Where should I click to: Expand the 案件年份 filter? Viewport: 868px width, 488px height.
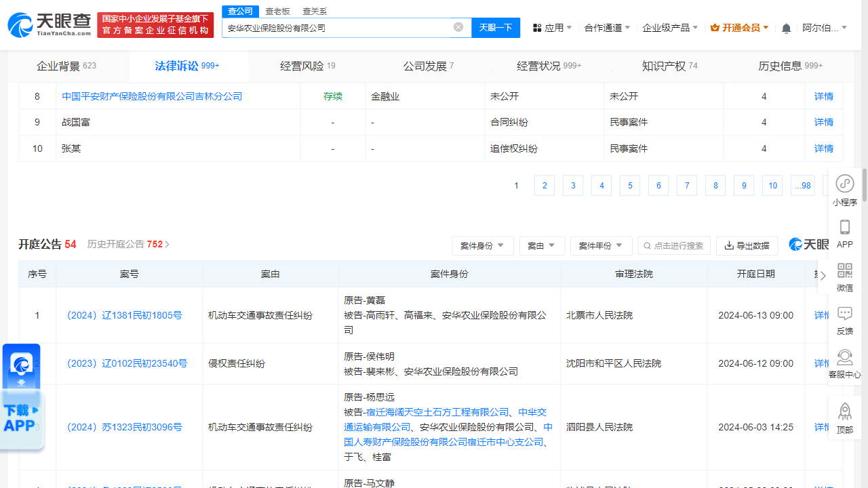pyautogui.click(x=601, y=245)
